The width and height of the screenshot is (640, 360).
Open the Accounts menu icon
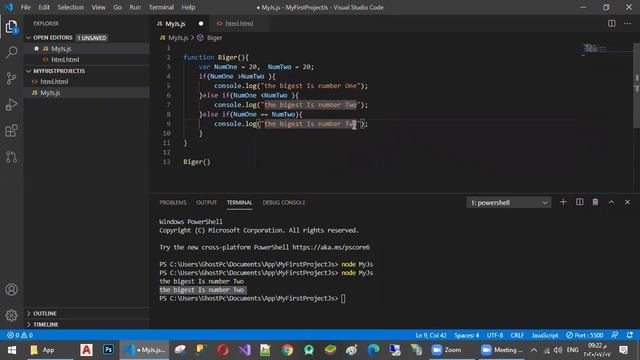(x=11, y=289)
